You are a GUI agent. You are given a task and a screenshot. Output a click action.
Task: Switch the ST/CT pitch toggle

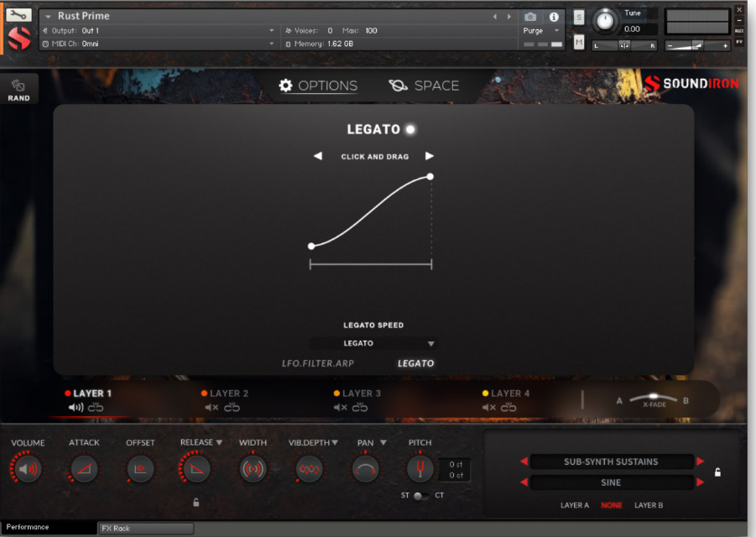pyautogui.click(x=419, y=497)
